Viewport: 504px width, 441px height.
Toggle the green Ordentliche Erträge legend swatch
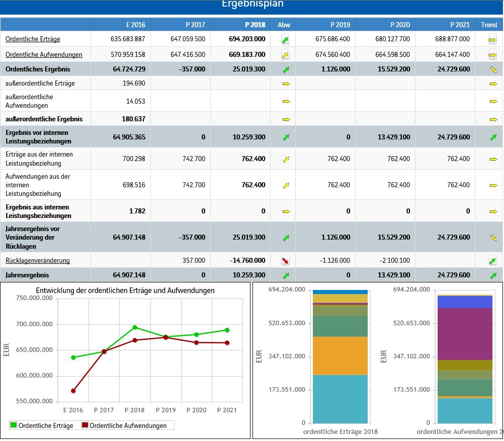(14, 425)
